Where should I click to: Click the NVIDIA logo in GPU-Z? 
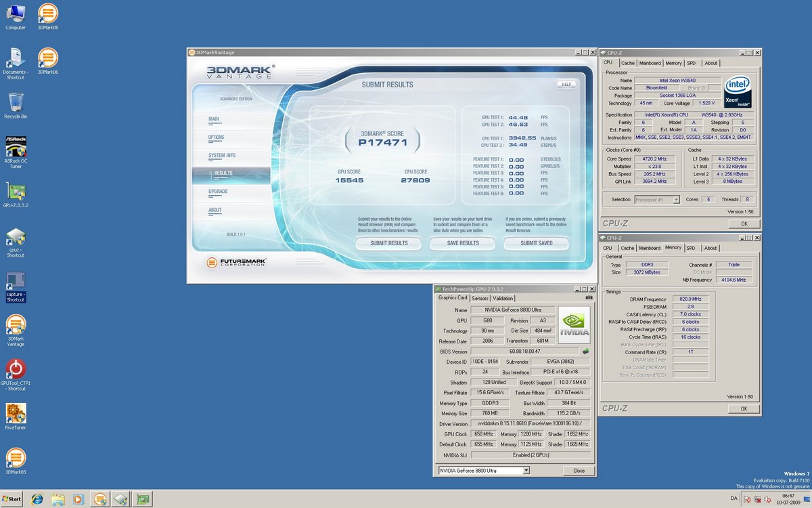pyautogui.click(x=574, y=324)
